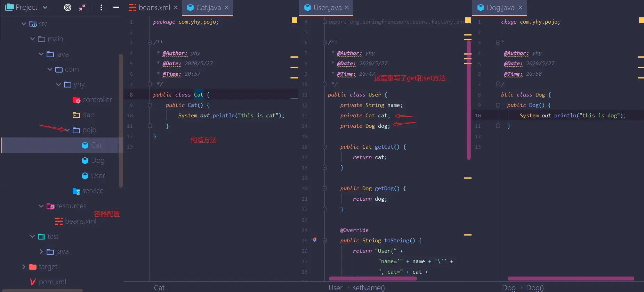
Task: Click the Dog() constructor breadcrumb
Action: click(535, 288)
